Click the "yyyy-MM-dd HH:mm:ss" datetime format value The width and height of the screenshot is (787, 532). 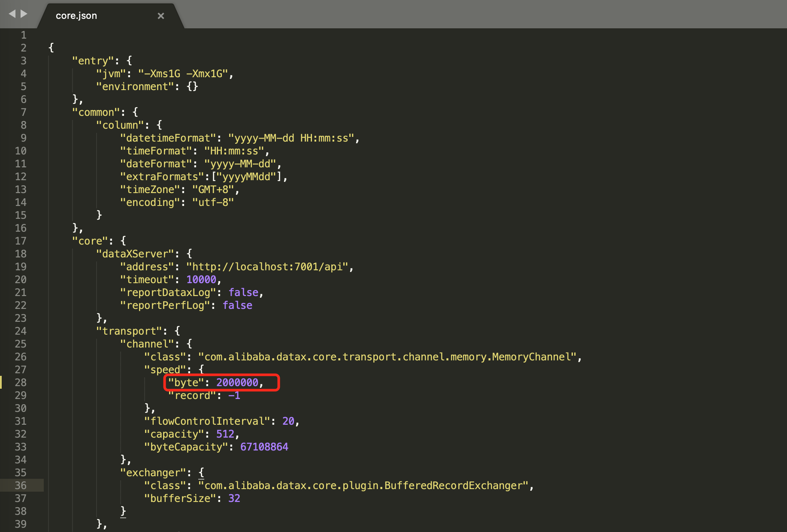point(291,138)
